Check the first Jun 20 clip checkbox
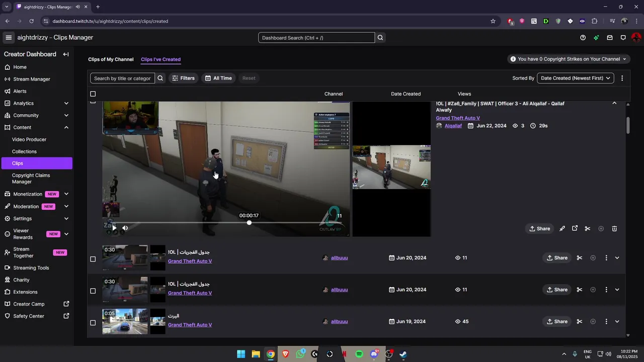The height and width of the screenshot is (362, 644). pyautogui.click(x=93, y=259)
